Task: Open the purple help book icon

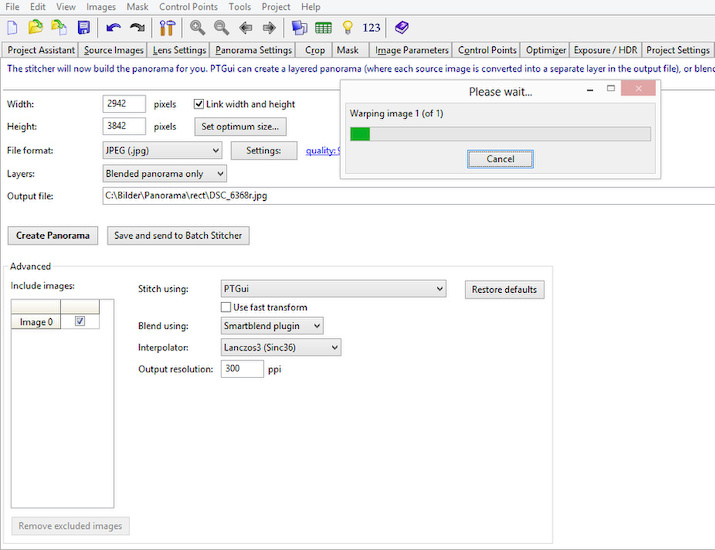Action: 401,27
